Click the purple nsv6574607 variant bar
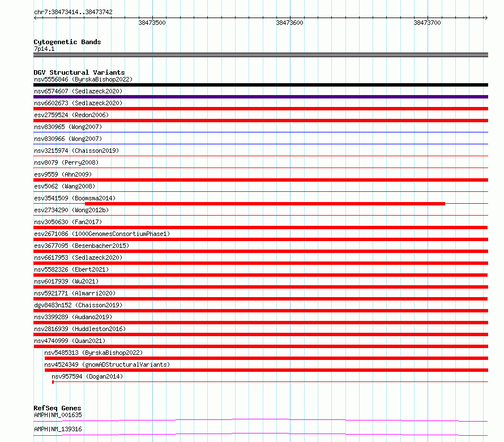 click(x=260, y=97)
